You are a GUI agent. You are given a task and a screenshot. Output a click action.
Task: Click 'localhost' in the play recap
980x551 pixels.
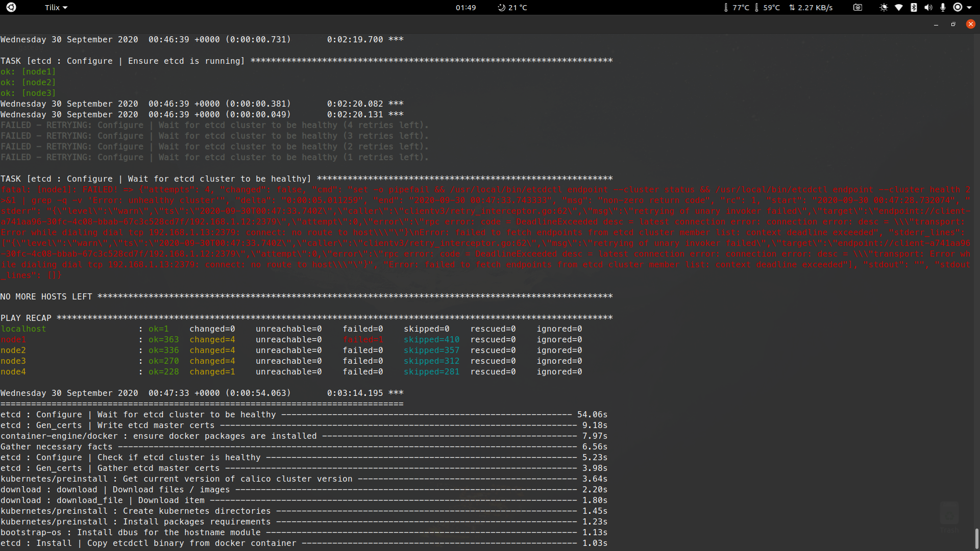(23, 329)
